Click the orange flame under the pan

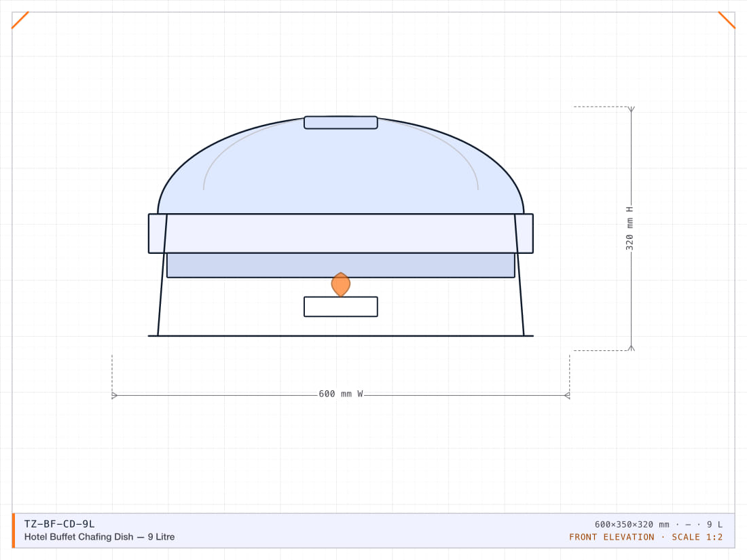click(x=341, y=284)
